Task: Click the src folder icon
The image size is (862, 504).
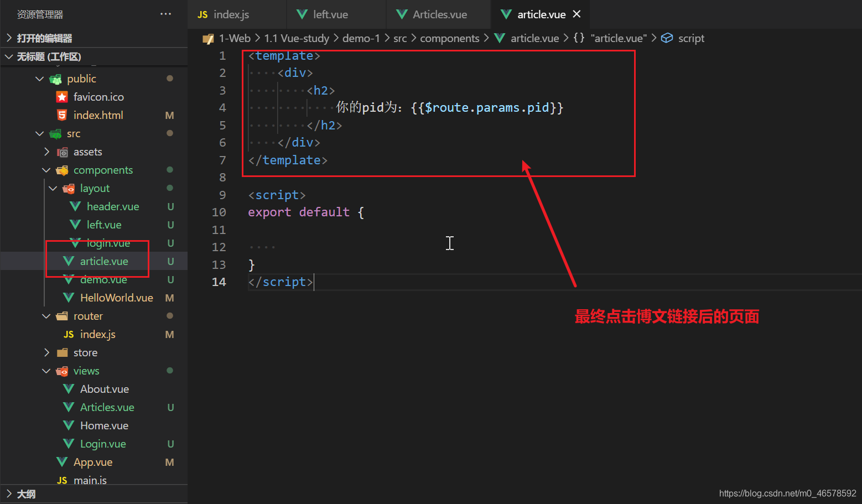Action: coord(55,134)
